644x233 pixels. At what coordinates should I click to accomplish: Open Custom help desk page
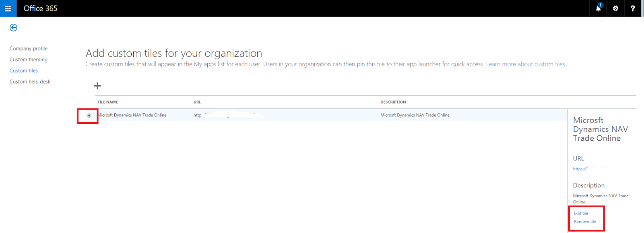30,81
